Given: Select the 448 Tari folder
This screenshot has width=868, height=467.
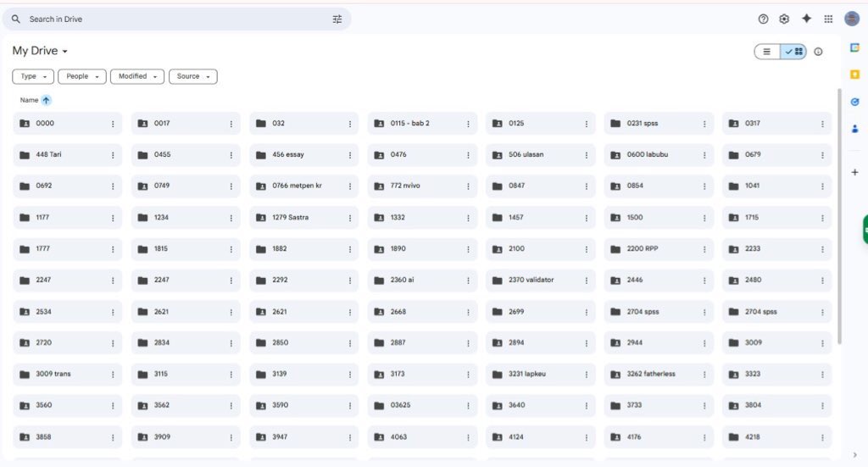Looking at the screenshot, I should [68, 155].
